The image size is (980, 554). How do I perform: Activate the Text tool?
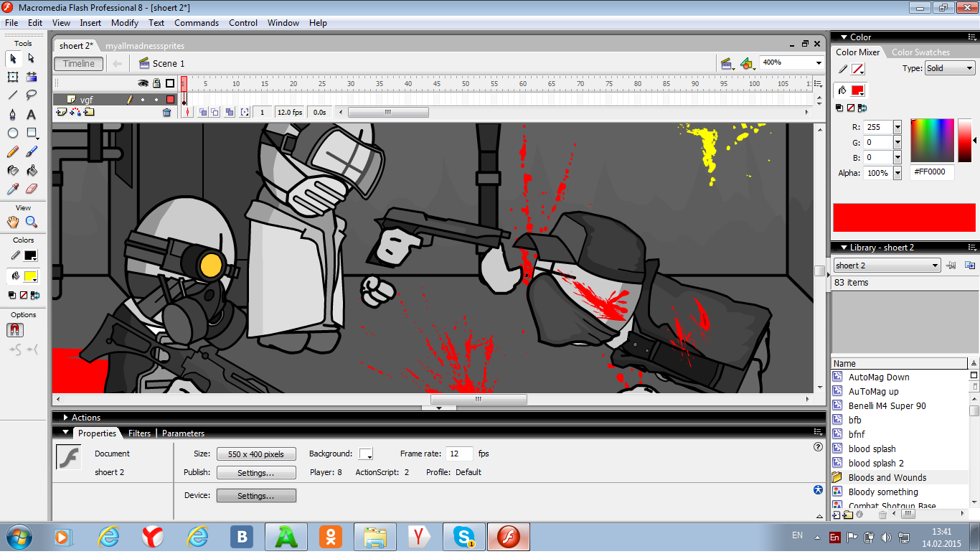click(32, 114)
